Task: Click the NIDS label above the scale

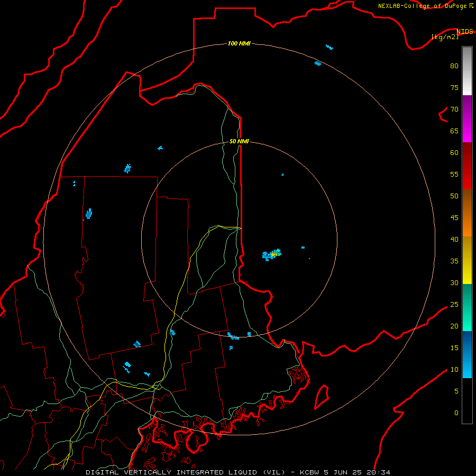Action: pos(465,31)
